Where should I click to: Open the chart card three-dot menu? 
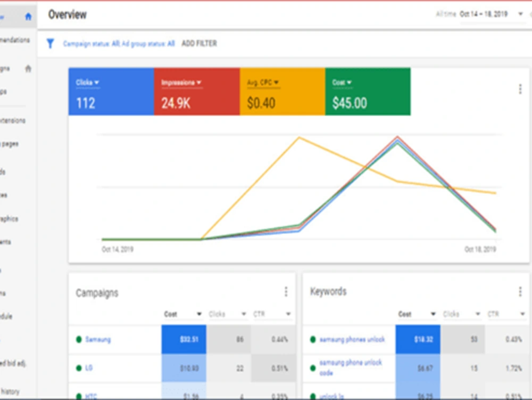click(520, 89)
